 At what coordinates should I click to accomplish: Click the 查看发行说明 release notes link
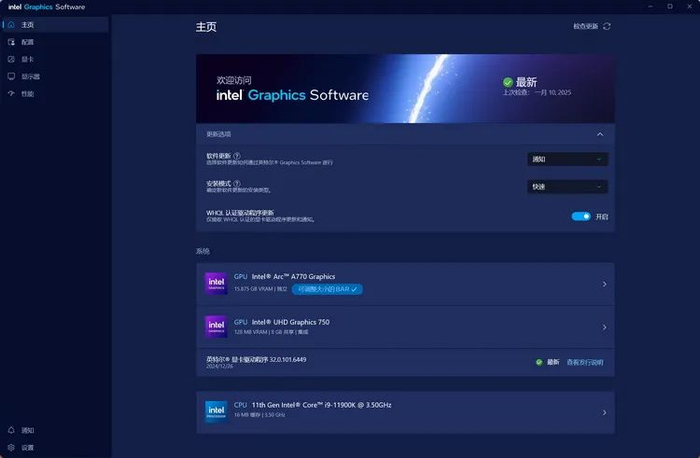click(585, 362)
